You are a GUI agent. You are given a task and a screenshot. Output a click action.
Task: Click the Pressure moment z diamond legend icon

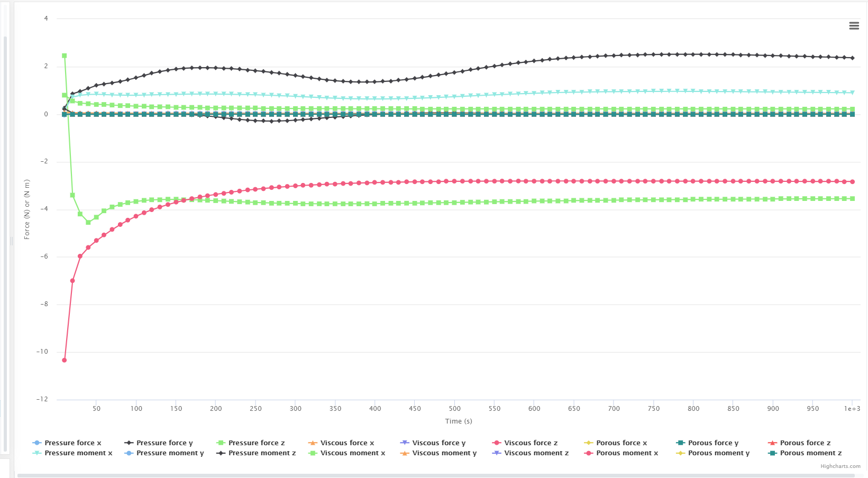(221, 453)
